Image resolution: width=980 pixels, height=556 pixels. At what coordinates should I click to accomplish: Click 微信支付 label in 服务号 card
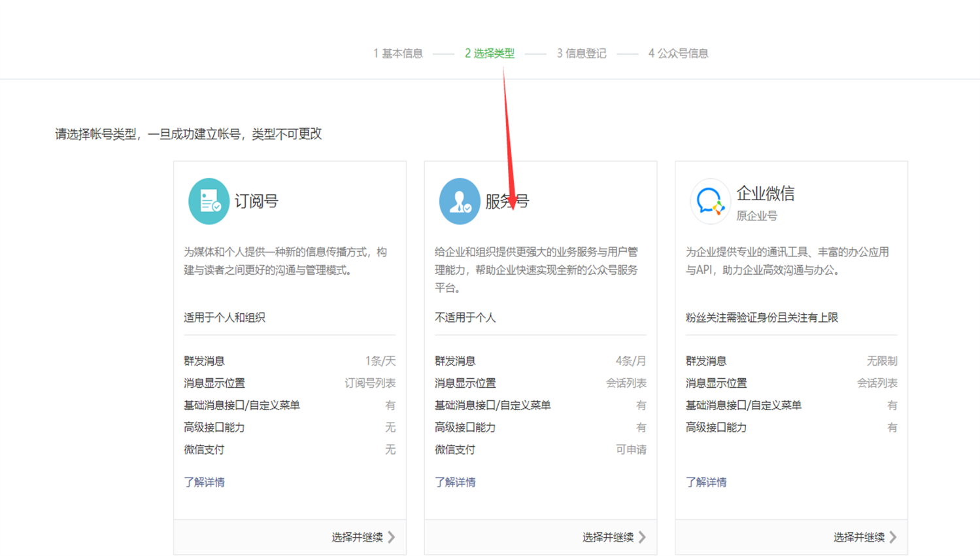click(455, 450)
